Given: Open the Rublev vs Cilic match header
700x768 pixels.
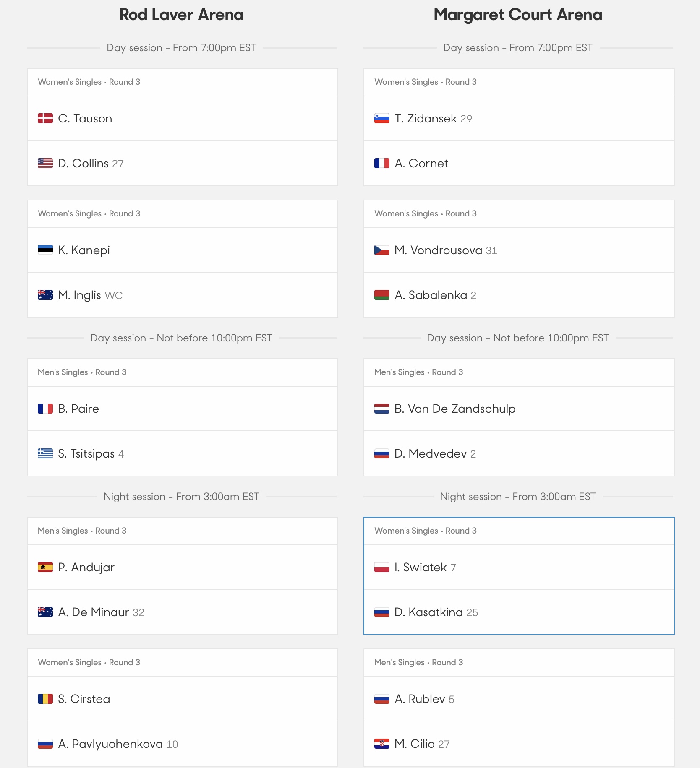Looking at the screenshot, I should point(519,663).
